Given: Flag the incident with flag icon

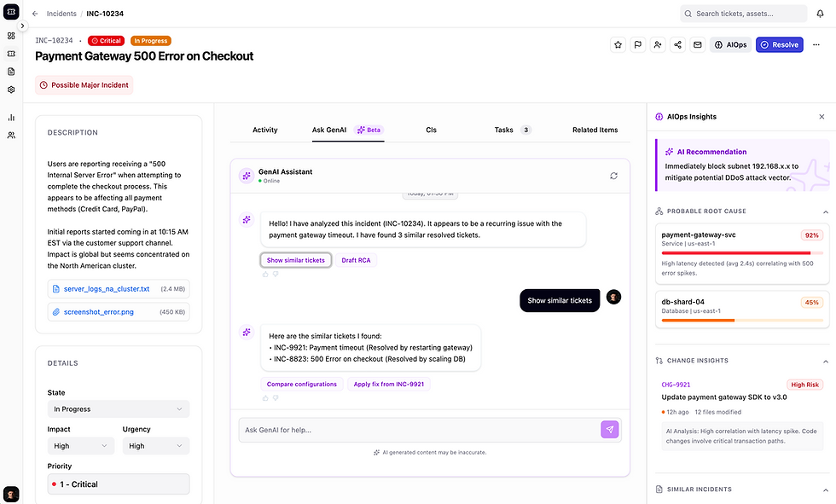Looking at the screenshot, I should point(638,44).
